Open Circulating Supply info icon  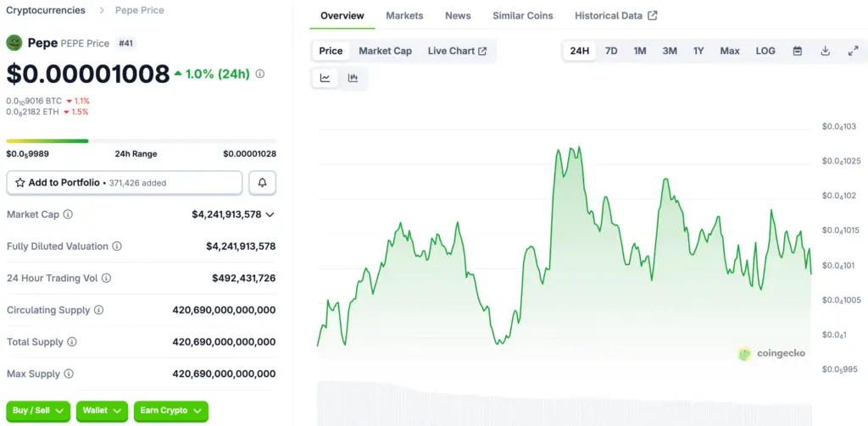[x=98, y=310]
